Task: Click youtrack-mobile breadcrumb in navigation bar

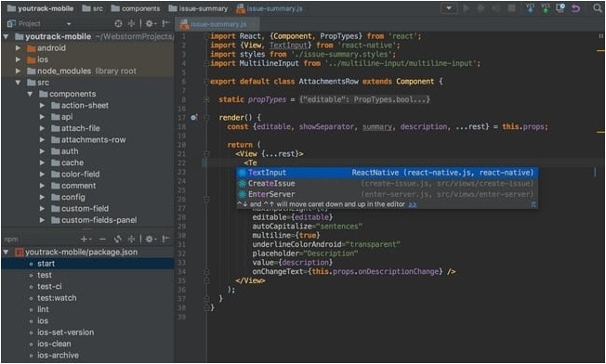Action: 40,8
